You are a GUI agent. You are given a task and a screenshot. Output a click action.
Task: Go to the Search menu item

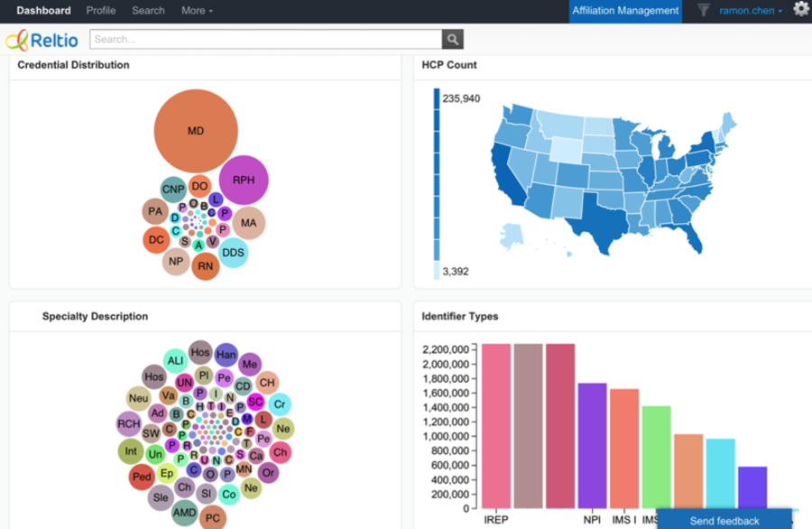148,11
